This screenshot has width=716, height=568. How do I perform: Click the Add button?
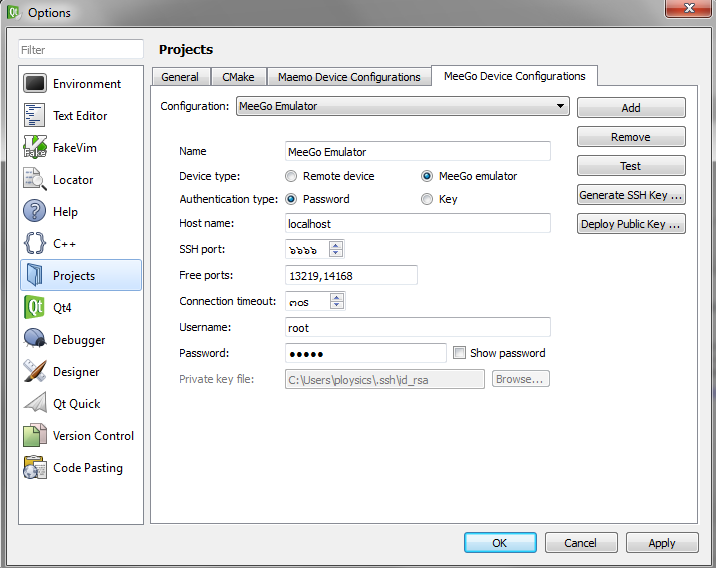point(631,108)
